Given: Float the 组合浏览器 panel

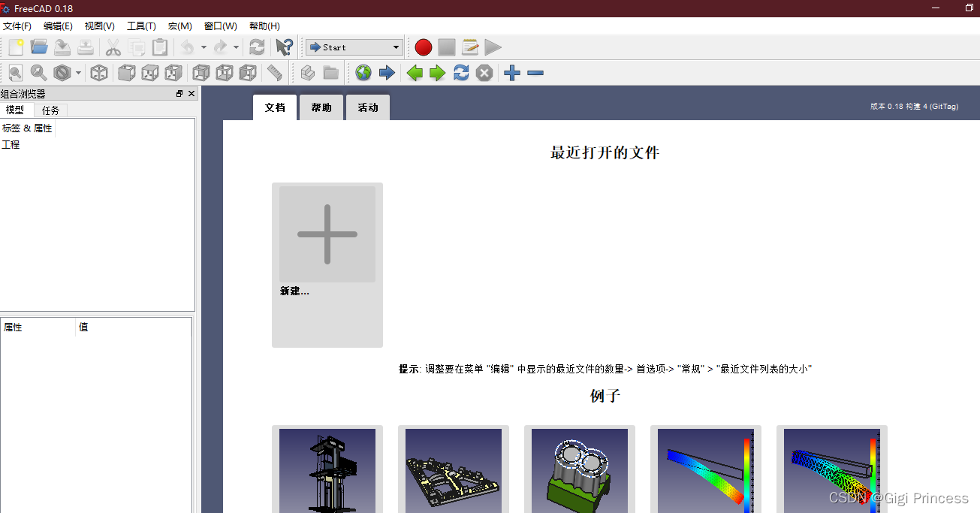Looking at the screenshot, I should (x=179, y=94).
